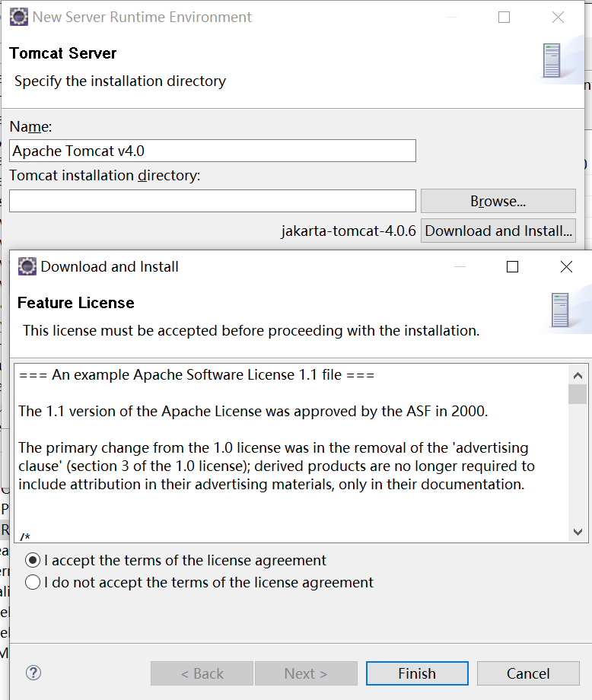
Task: Click license line 'An example Apache Software License 1.1 file'
Action: (196, 374)
